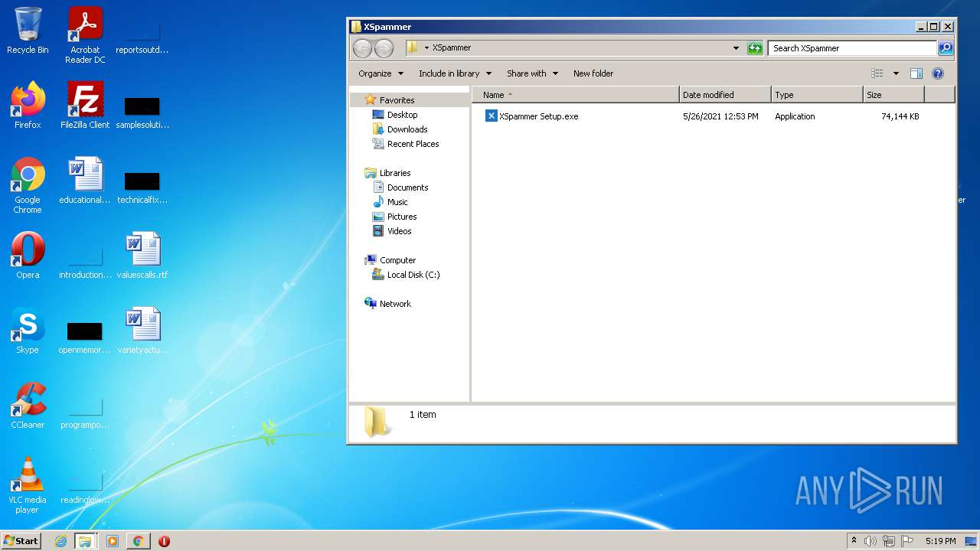This screenshot has width=980, height=551.
Task: Click the Opera taskbar icon
Action: point(164,541)
